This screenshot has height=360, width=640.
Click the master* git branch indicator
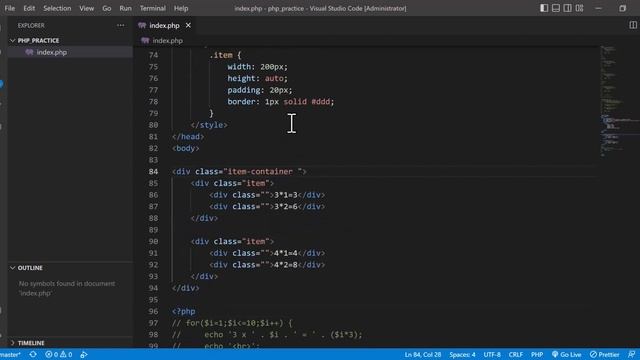point(10,354)
